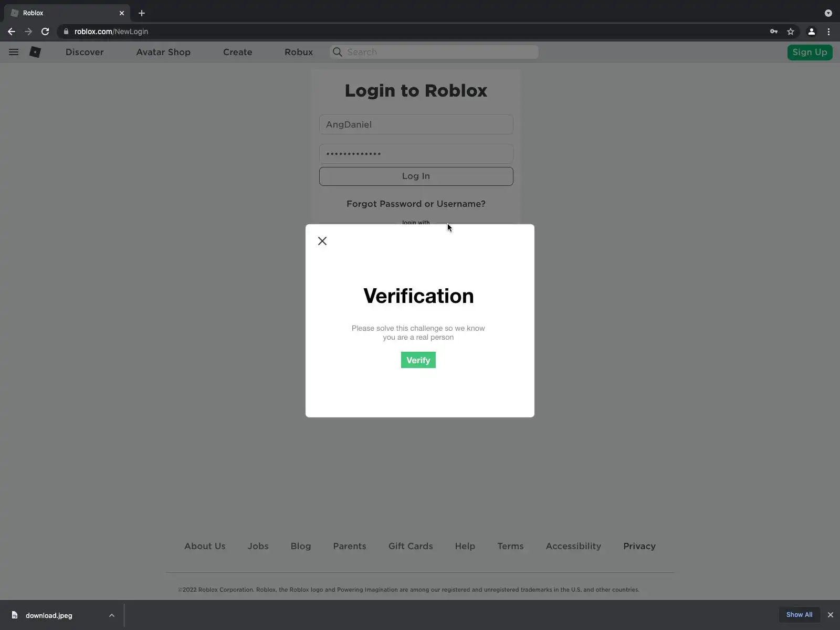The width and height of the screenshot is (840, 630).
Task: Focus the username field containing AngDaniel
Action: (416, 124)
